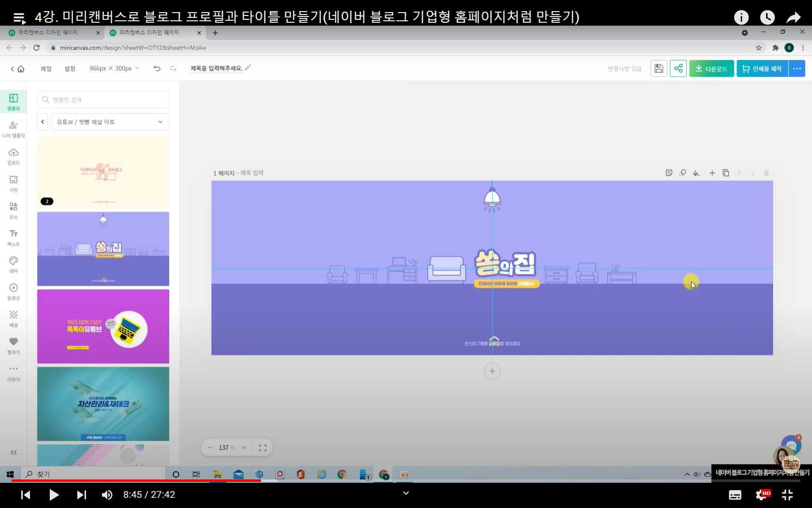The height and width of the screenshot is (508, 812).
Task: Click the 템플릿 검색 search field
Action: point(103,100)
